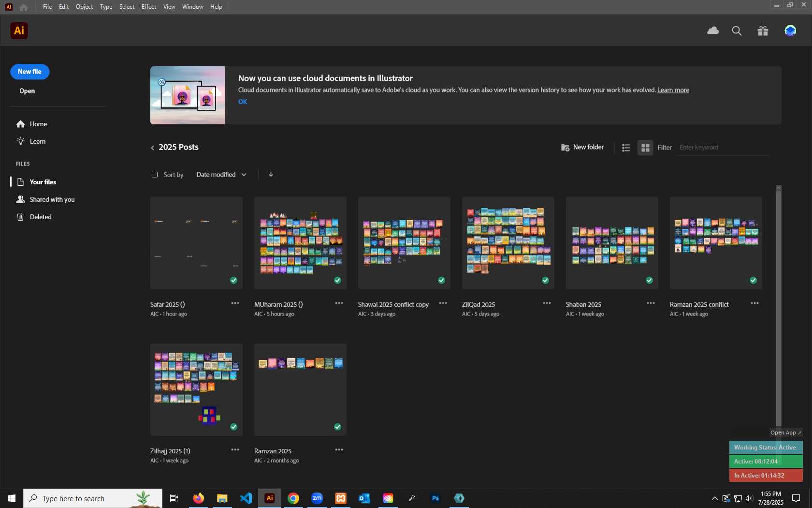The image size is (812, 508).
Task: Show hidden system tray icons
Action: (714, 498)
